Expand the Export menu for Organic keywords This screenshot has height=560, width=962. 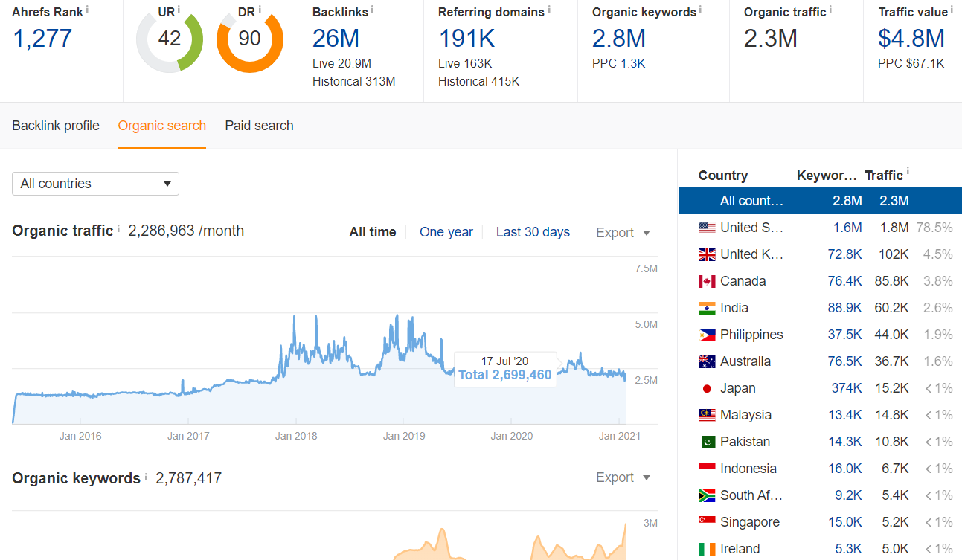click(623, 477)
